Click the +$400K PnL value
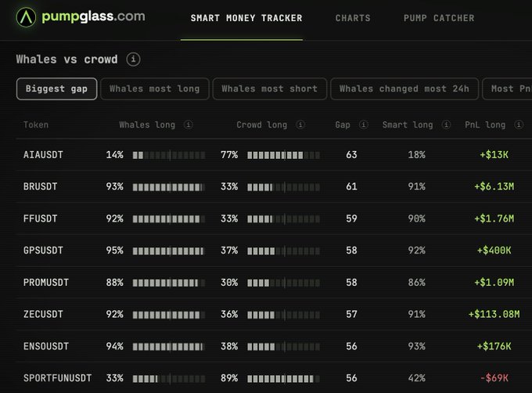 (494, 251)
